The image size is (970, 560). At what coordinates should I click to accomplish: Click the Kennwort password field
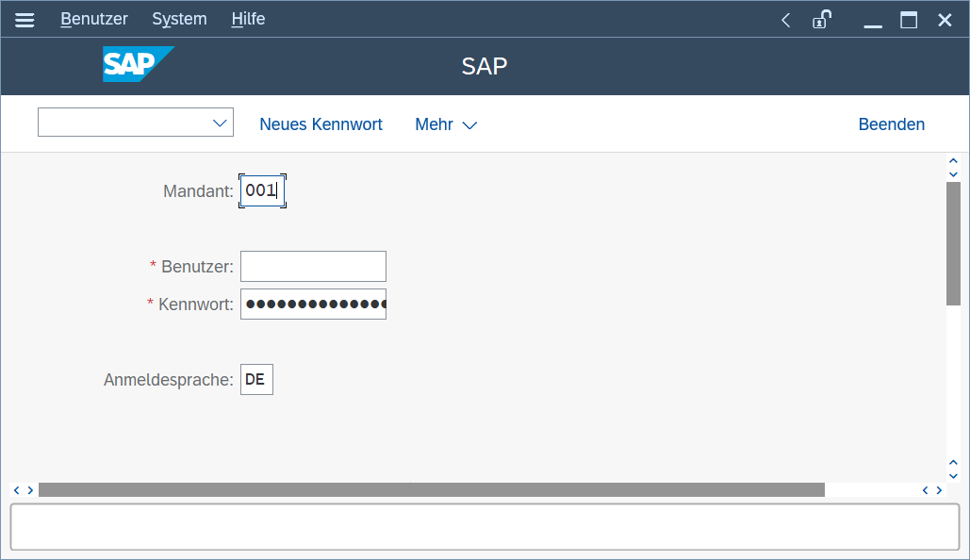pos(313,304)
